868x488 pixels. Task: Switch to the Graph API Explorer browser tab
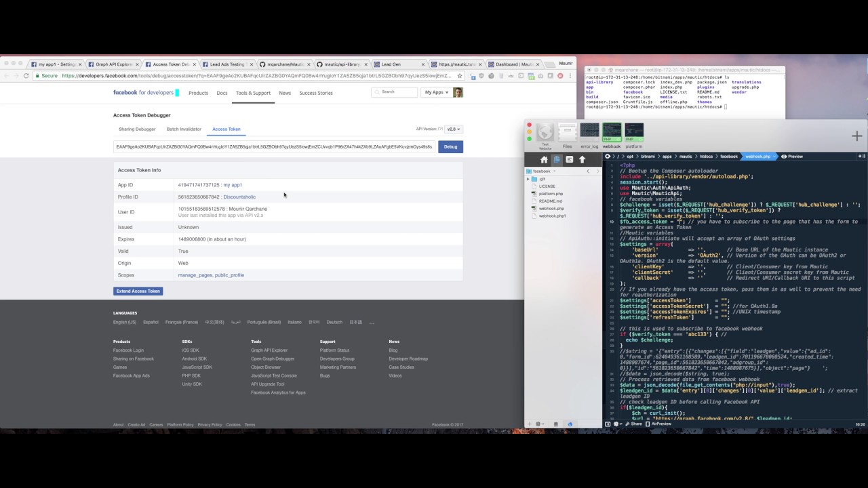[113, 64]
